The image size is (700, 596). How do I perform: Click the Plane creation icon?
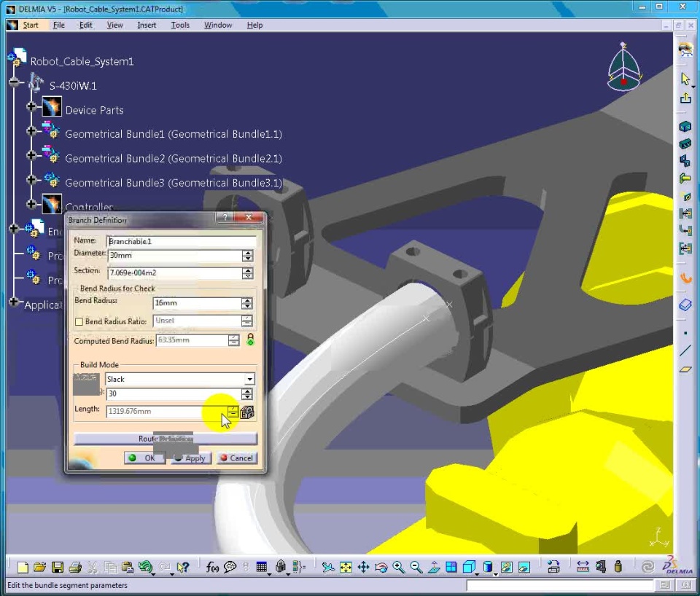(685, 369)
